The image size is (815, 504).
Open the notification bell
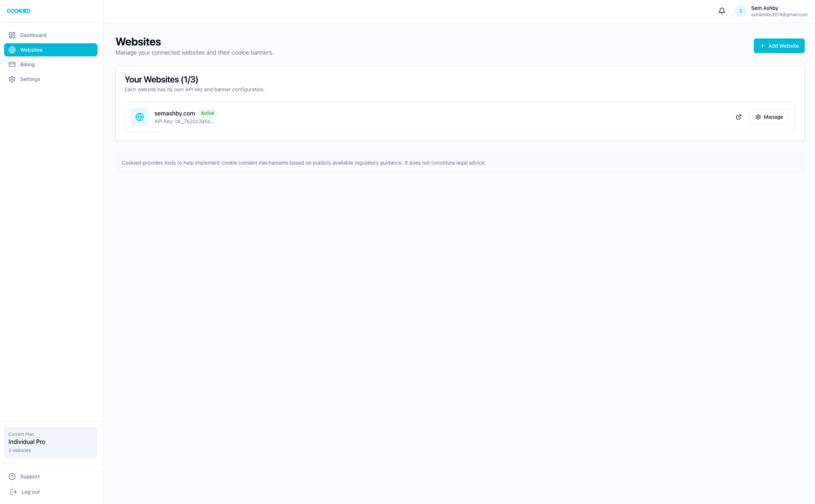(x=722, y=11)
